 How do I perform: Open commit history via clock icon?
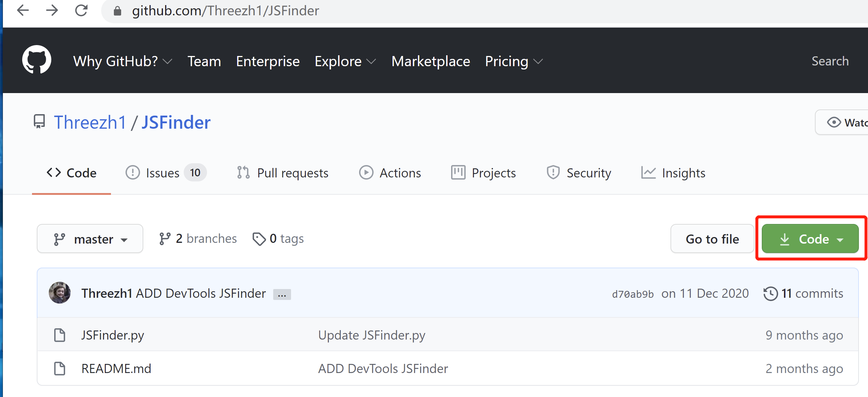(770, 293)
